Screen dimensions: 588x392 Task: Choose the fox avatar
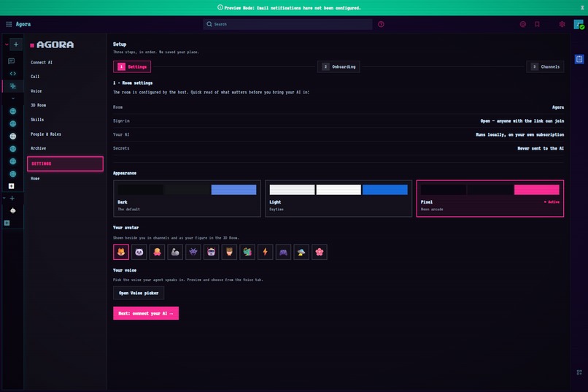pyautogui.click(x=121, y=252)
